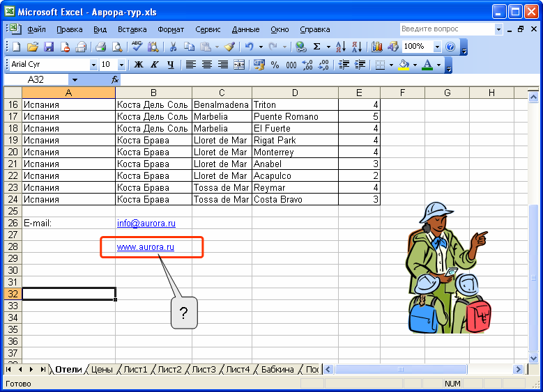Screen dimensions: 543x392
Task: Undo the last action
Action: tap(249, 47)
